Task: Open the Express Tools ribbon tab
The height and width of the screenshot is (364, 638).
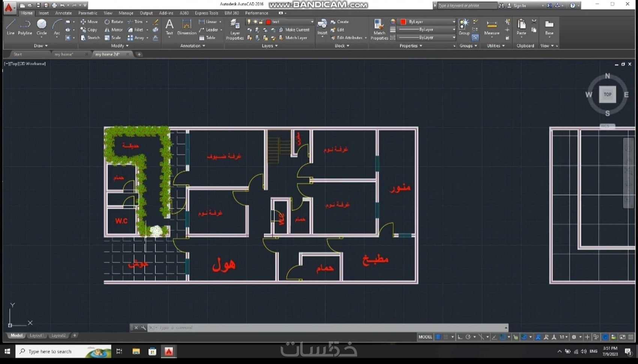Action: 206,13
